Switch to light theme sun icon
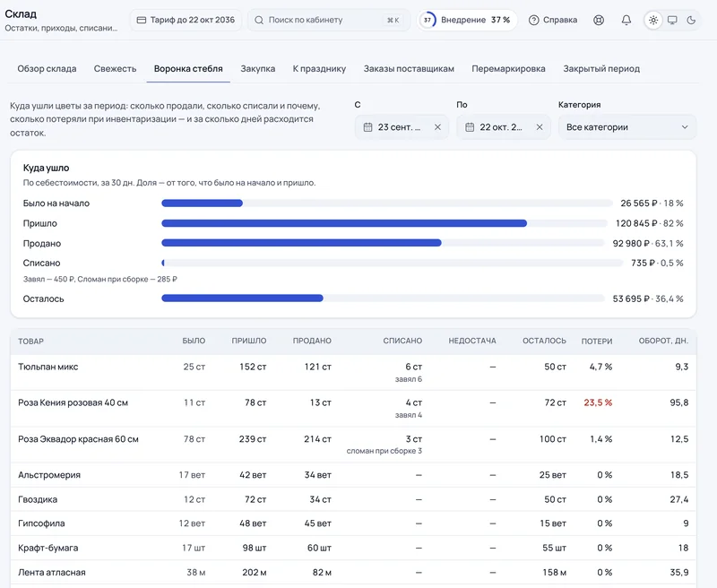 point(653,20)
